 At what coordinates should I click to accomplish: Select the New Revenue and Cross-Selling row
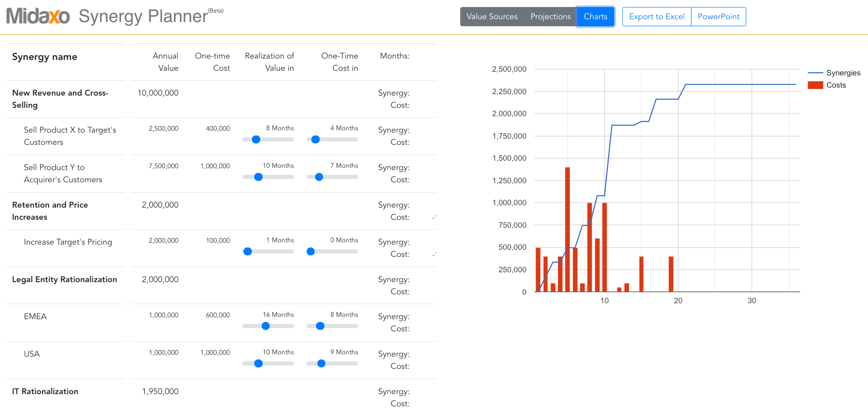(x=60, y=99)
